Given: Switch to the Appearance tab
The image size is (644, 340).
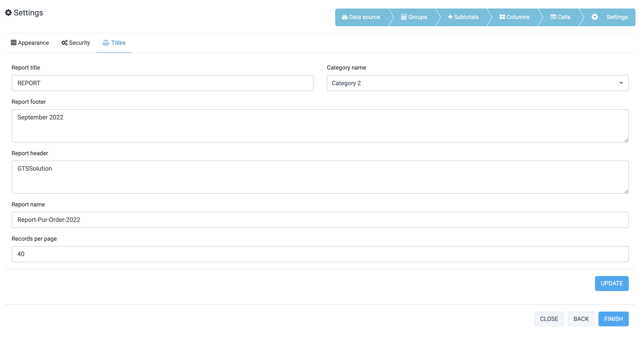Looking at the screenshot, I should (30, 43).
